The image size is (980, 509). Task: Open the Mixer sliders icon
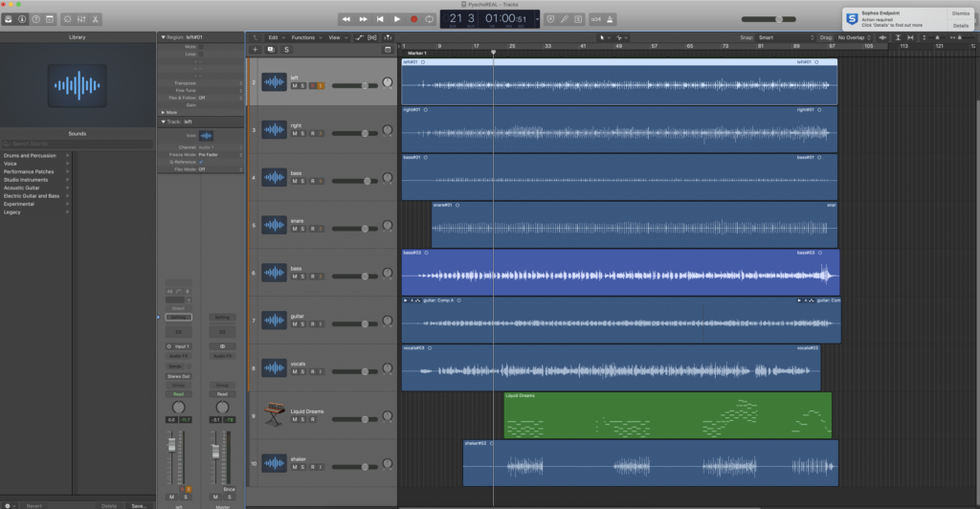[81, 19]
